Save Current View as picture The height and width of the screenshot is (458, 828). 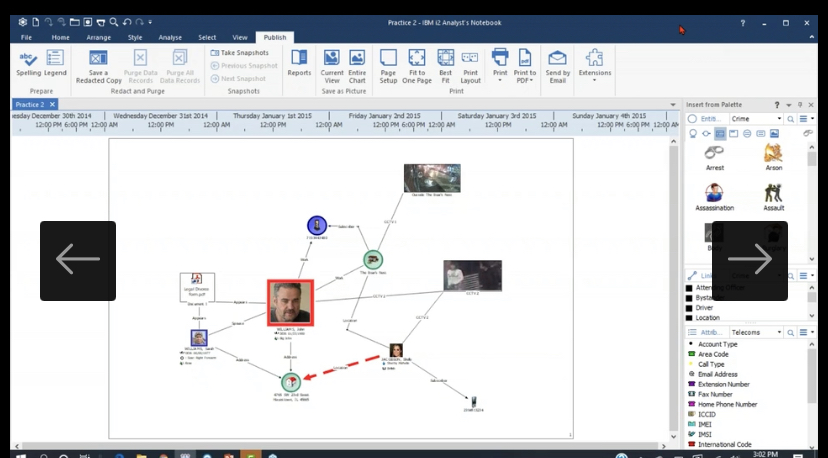coord(332,67)
